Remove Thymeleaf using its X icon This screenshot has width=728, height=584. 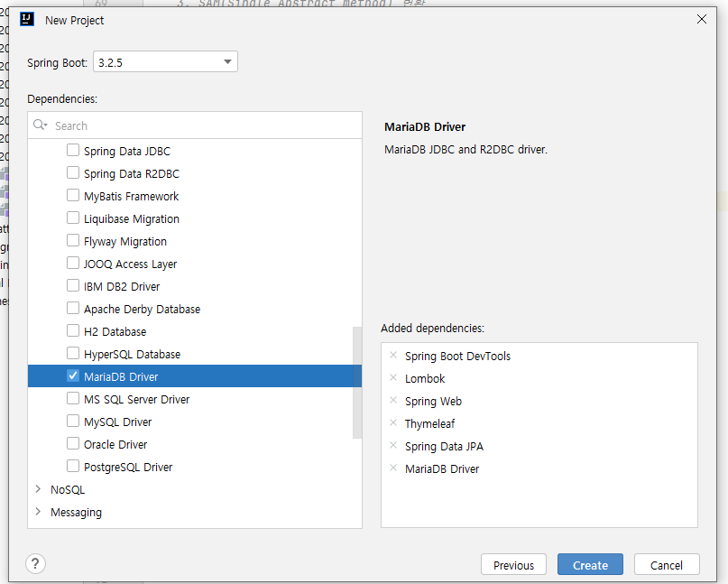point(393,422)
